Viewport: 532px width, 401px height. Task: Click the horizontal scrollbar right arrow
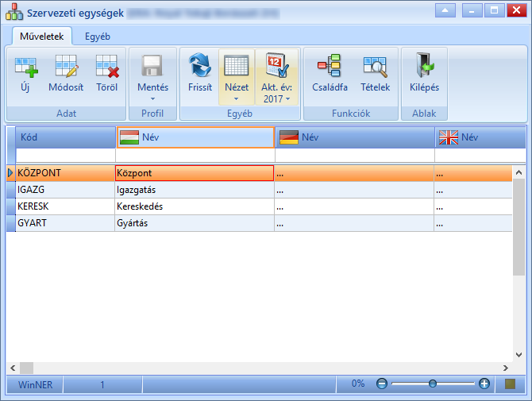point(506,368)
